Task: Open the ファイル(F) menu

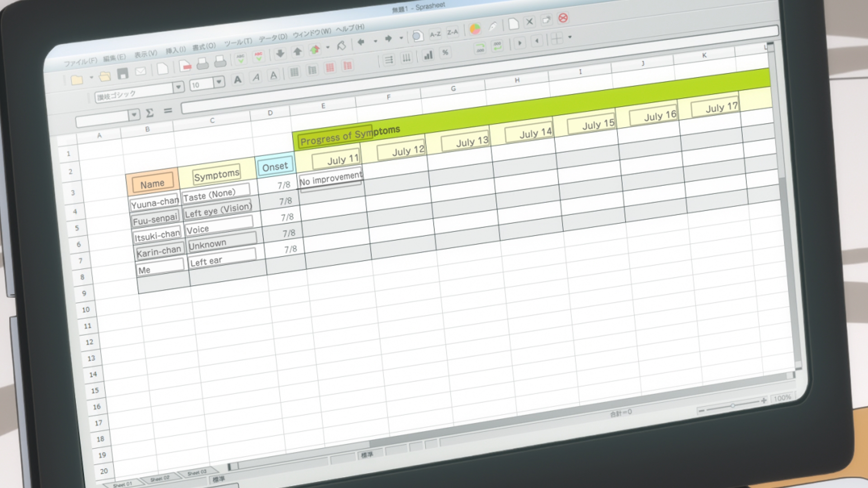Action: click(80, 62)
